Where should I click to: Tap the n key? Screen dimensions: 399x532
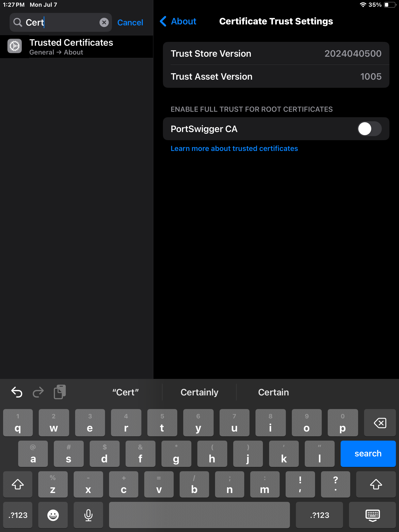point(229,484)
